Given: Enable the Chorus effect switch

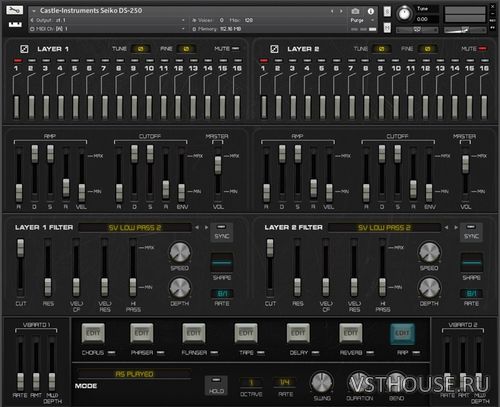Looking at the screenshot, I should click(x=112, y=353).
